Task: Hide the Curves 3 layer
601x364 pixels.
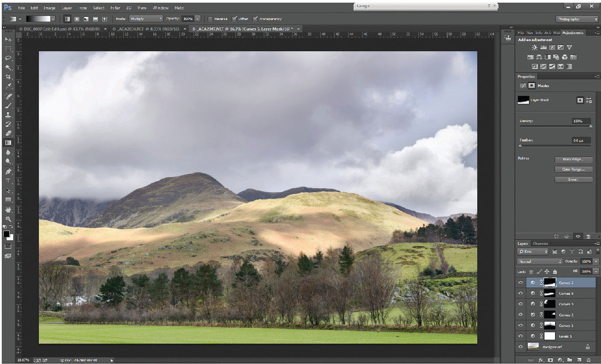Action: tap(521, 304)
